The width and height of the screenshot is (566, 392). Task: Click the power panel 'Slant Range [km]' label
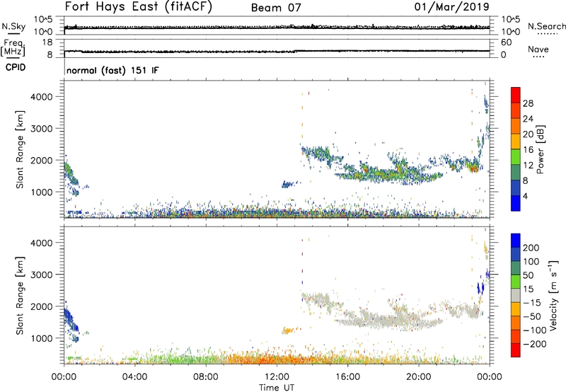tap(20, 149)
